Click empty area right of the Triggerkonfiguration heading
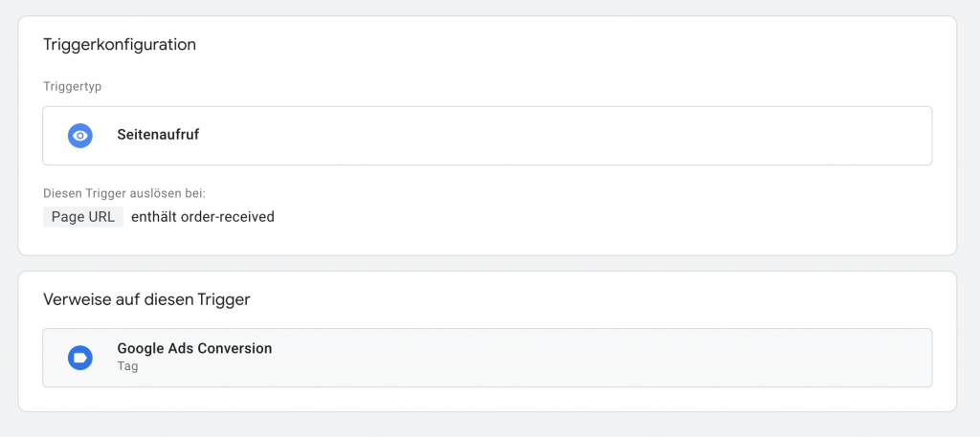This screenshot has width=980, height=437. tap(574, 45)
